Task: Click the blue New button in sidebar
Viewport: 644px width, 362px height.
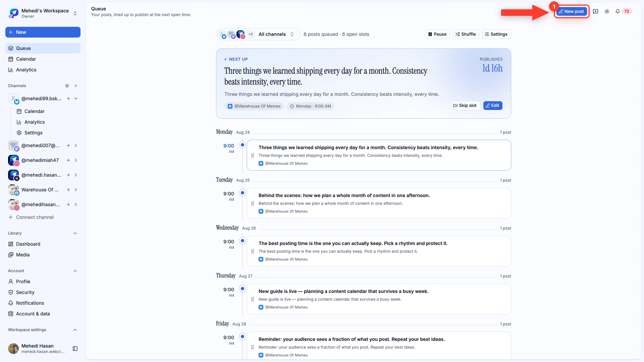Action: pos(43,32)
